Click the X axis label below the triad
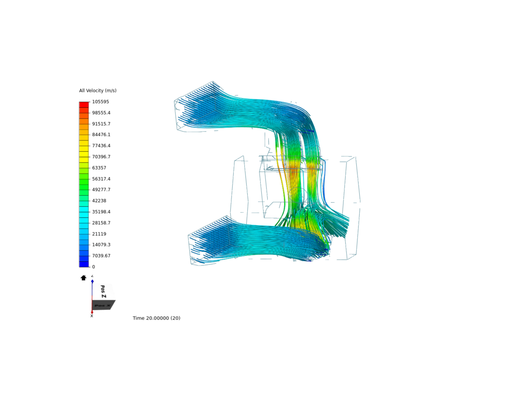This screenshot has width=532, height=399. point(92,316)
